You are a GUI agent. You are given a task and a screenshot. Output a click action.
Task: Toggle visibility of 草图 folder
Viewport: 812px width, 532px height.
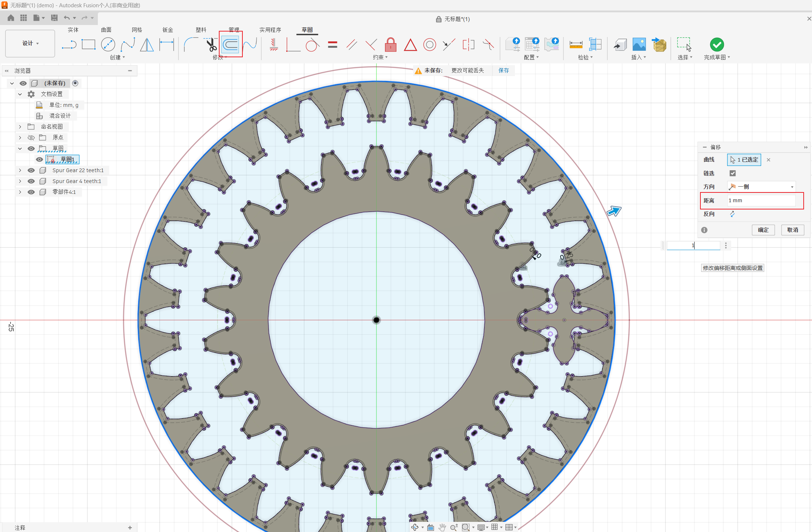(31, 149)
